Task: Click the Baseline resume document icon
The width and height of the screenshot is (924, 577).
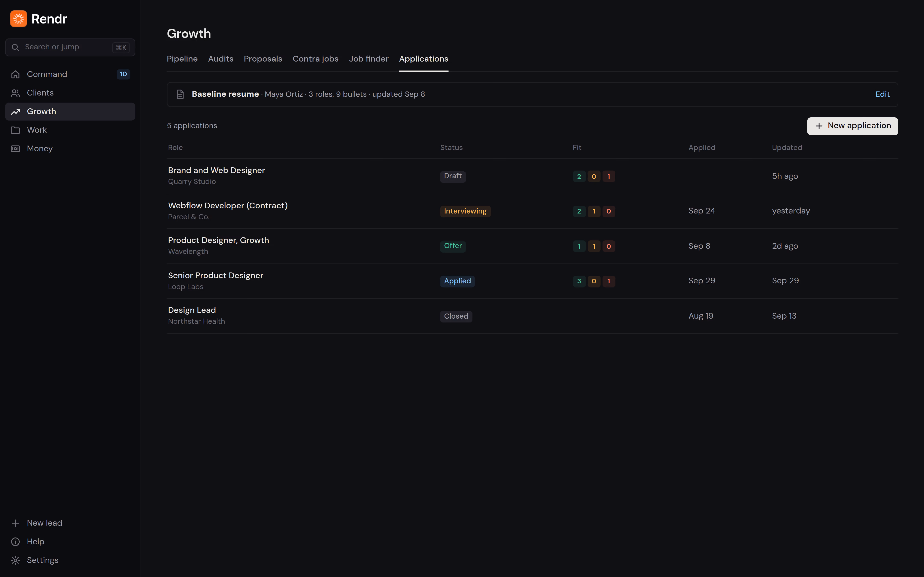Action: [x=180, y=94]
